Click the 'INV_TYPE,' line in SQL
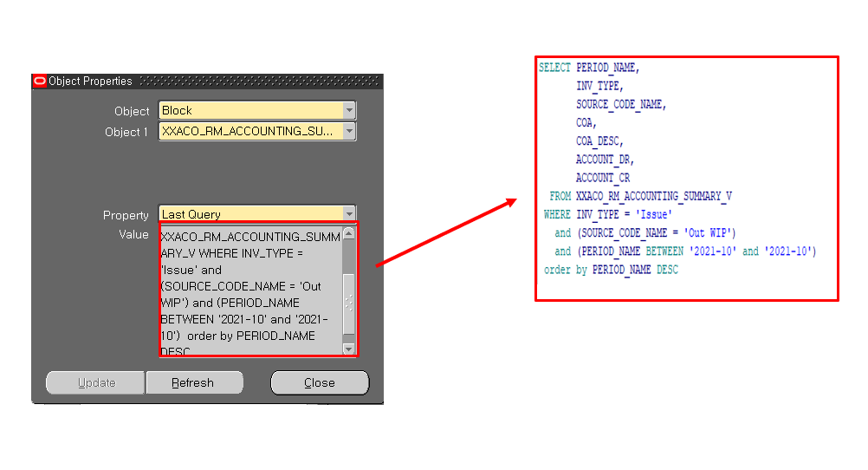The height and width of the screenshot is (470, 868). tap(599, 86)
